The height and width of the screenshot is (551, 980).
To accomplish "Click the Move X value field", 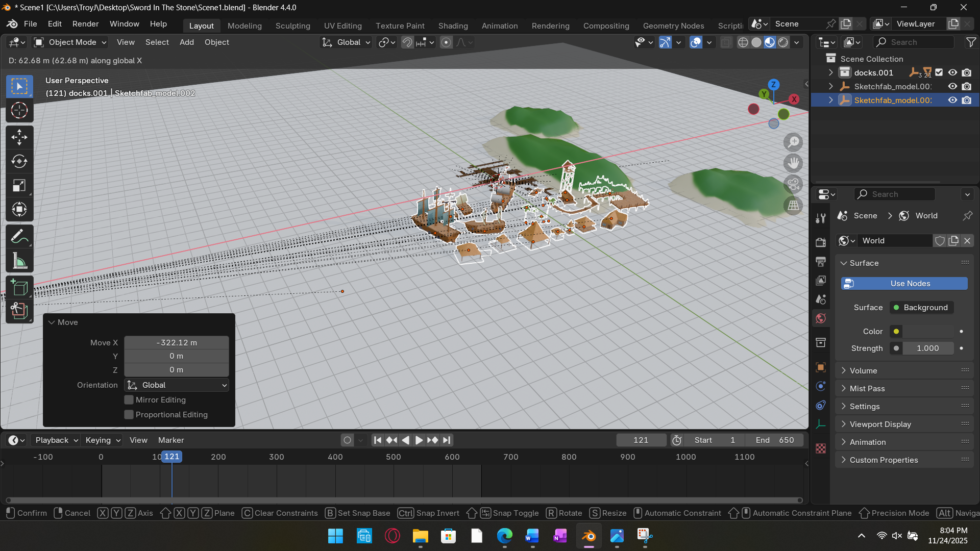I will pyautogui.click(x=177, y=343).
